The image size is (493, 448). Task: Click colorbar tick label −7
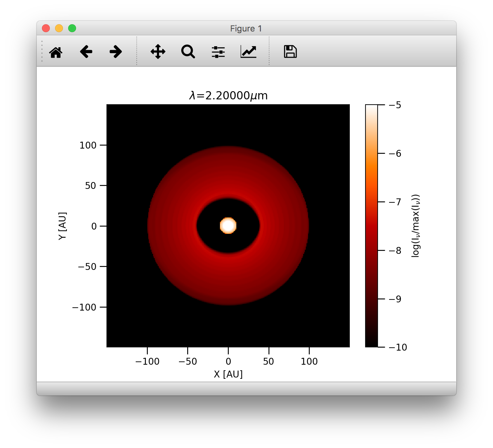click(x=395, y=202)
